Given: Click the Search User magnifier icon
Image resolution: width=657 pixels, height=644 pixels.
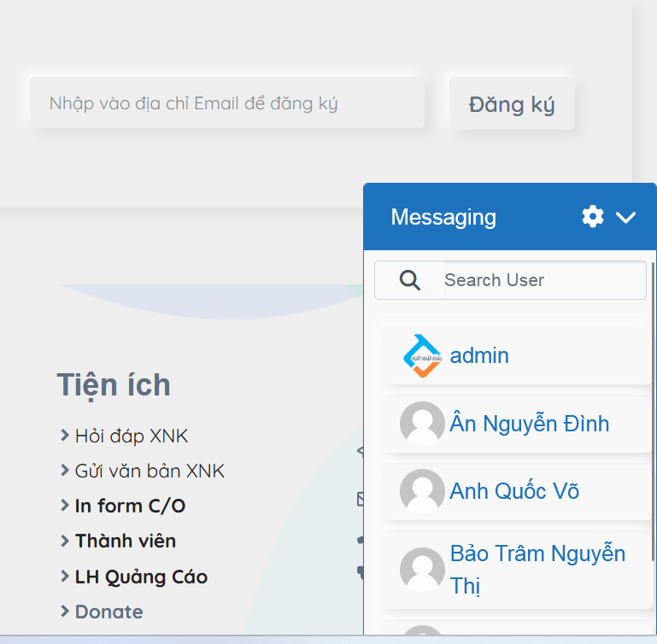Looking at the screenshot, I should [x=409, y=280].
